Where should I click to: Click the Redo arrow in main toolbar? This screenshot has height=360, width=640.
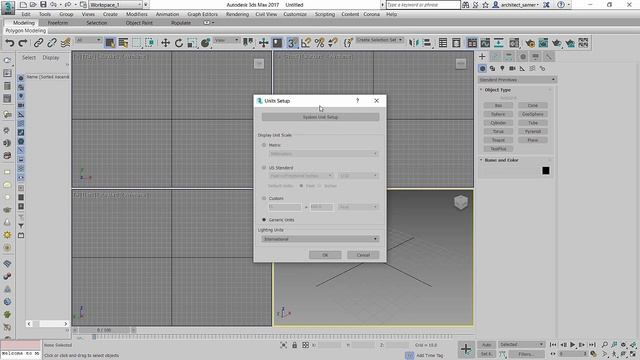tap(23, 42)
